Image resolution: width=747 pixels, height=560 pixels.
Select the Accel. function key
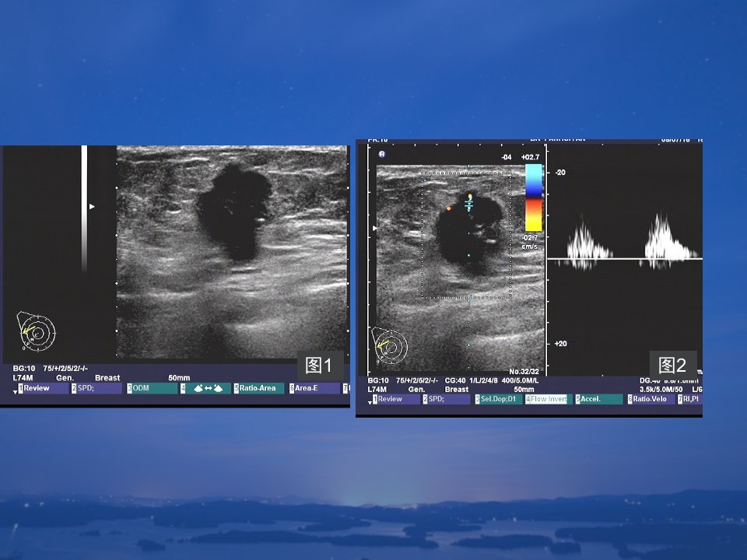pyautogui.click(x=598, y=399)
